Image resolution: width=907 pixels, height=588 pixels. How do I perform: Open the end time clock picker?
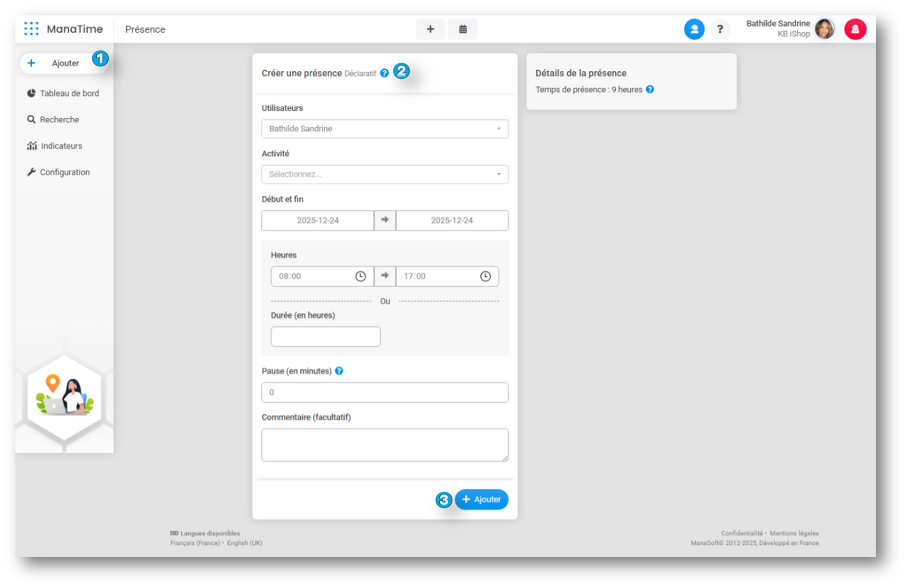[485, 276]
